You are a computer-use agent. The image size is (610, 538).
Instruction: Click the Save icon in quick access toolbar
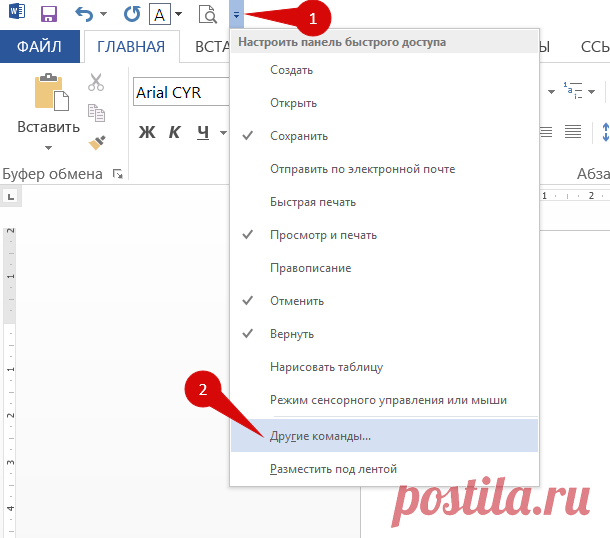pos(49,14)
